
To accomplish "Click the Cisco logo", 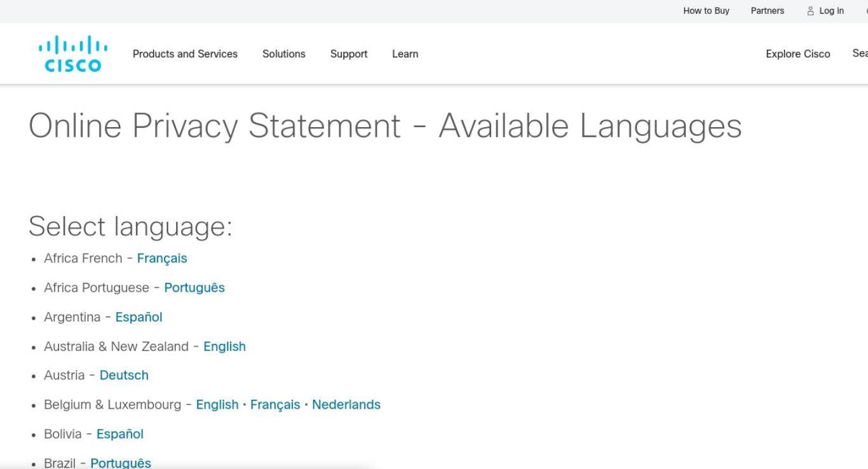I will (x=73, y=54).
